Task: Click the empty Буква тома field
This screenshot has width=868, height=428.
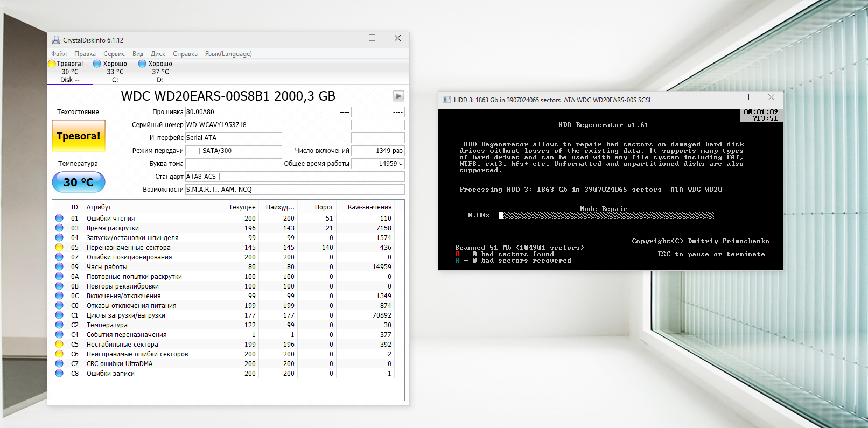Action: point(234,164)
